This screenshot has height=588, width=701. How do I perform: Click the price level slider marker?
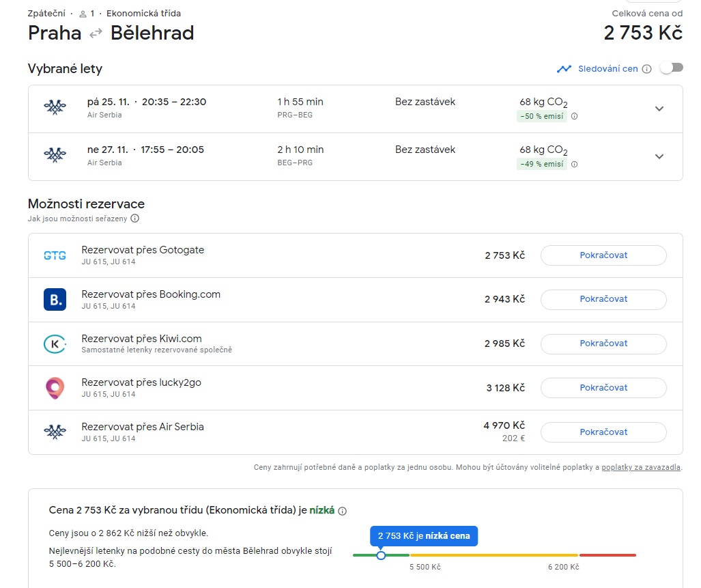(x=380, y=555)
